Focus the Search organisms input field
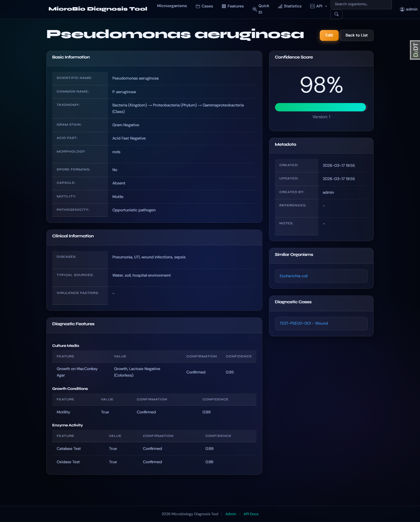The width and height of the screenshot is (420, 522). click(361, 4)
